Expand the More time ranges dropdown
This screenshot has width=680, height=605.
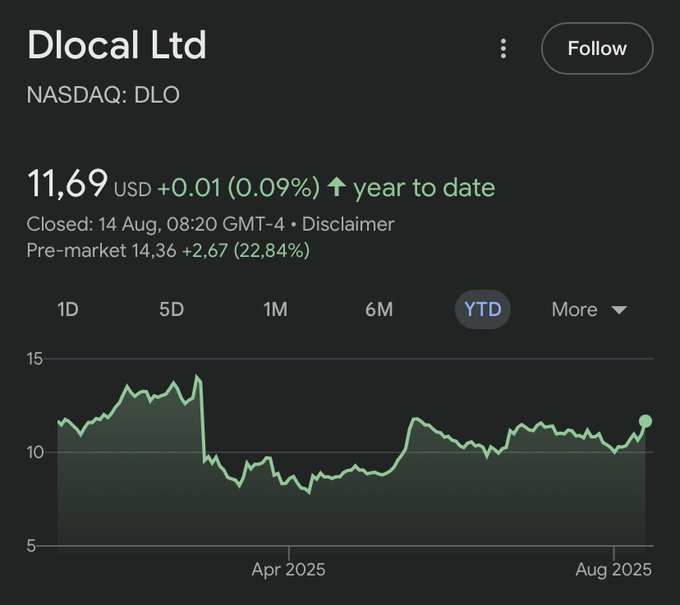click(x=588, y=309)
